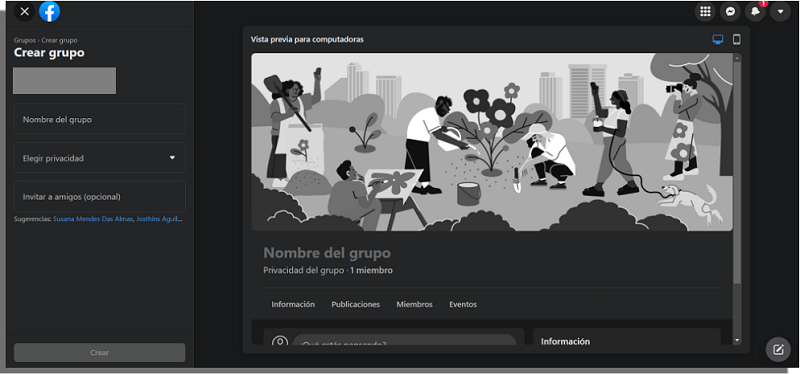Click the Grupos breadcrumb link
Viewport: 800px width, 375px height.
click(x=25, y=40)
